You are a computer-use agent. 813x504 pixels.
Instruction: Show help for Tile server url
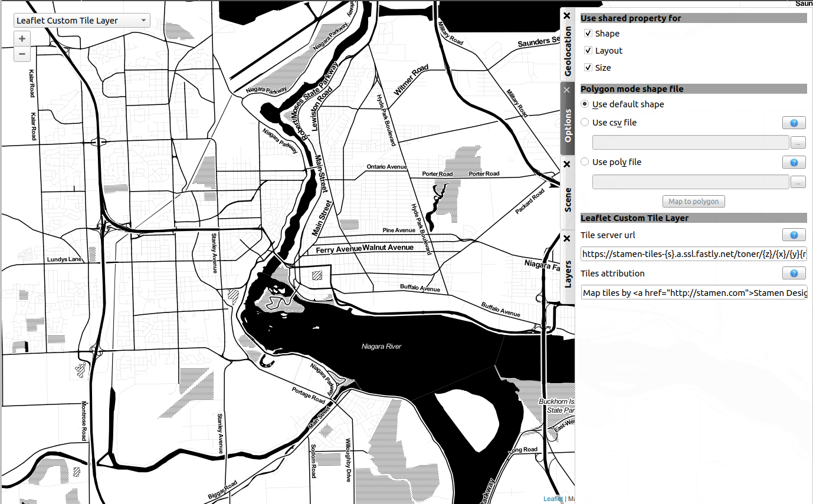794,235
